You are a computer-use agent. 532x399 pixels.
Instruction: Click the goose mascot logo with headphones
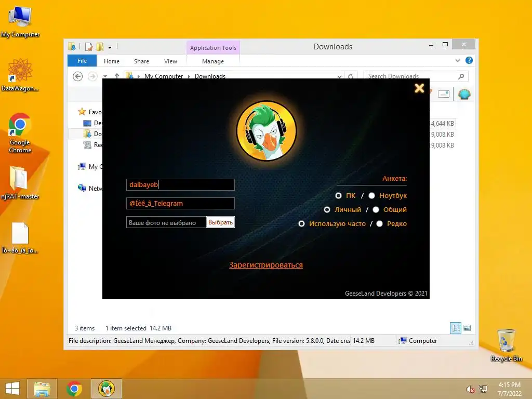coord(267,131)
